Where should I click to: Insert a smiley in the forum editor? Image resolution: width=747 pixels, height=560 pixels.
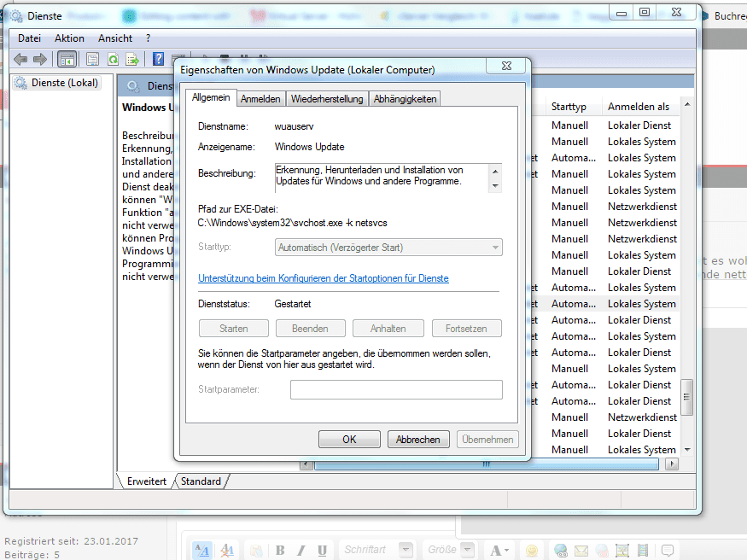pos(532,551)
